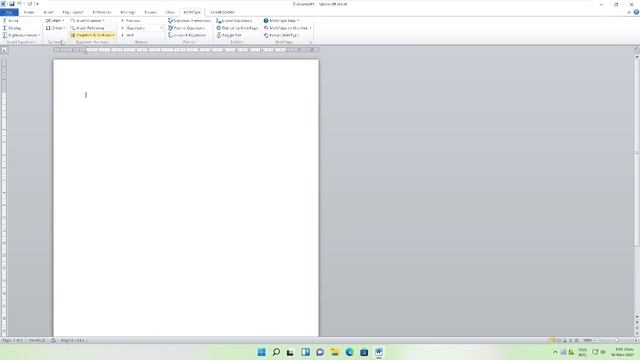Click the Redo button in Quick Access
This screenshot has width=640, height=360.
click(x=30, y=4)
